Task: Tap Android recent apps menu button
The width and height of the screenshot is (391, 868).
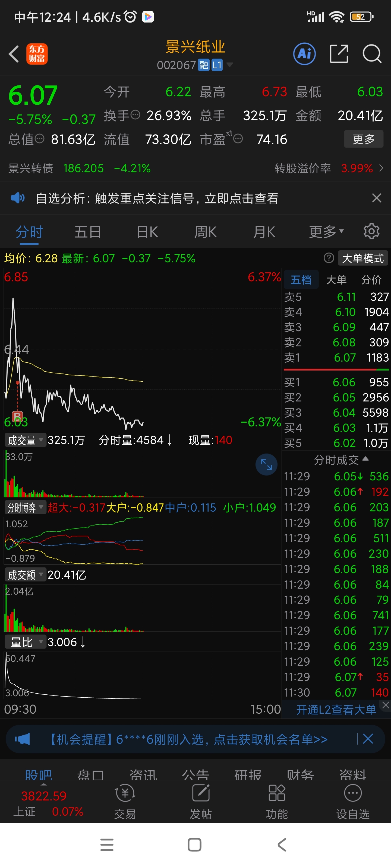Action: pos(107,845)
